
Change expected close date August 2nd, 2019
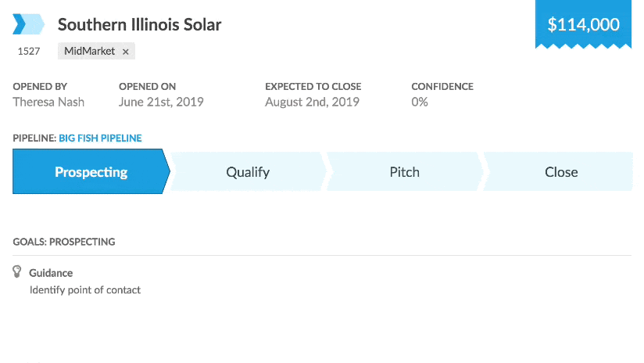pos(312,102)
